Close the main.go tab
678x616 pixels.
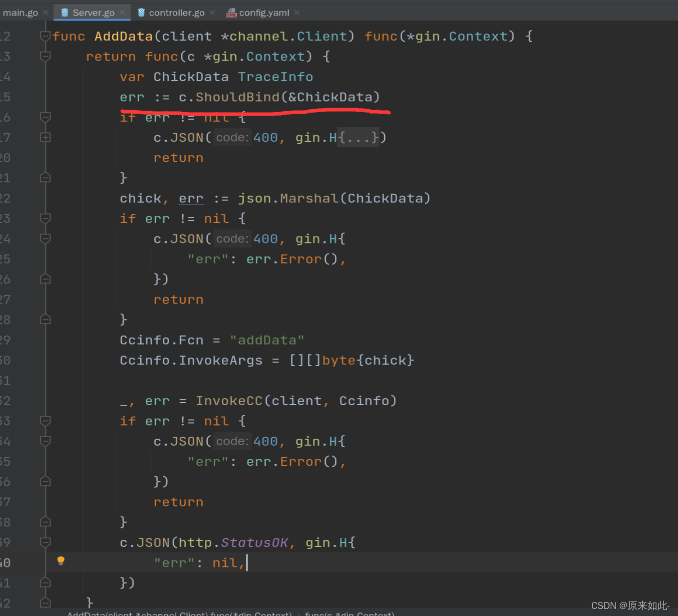[x=46, y=13]
